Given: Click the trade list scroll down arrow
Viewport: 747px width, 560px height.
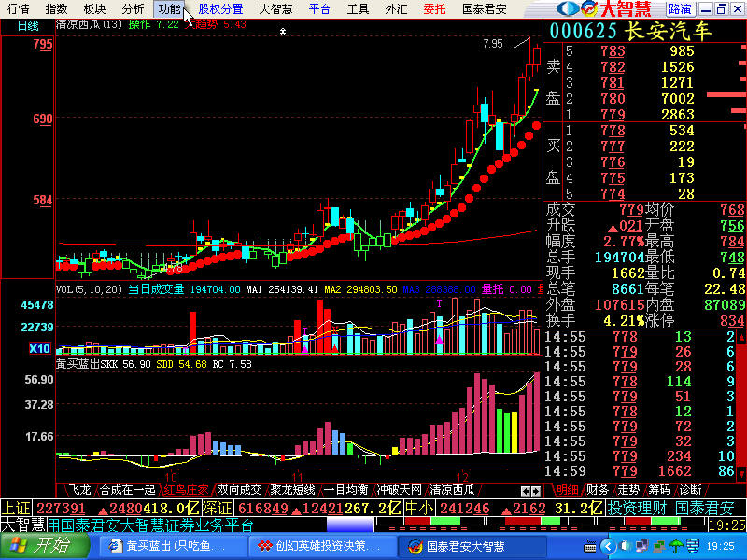Looking at the screenshot, I should click(x=741, y=474).
